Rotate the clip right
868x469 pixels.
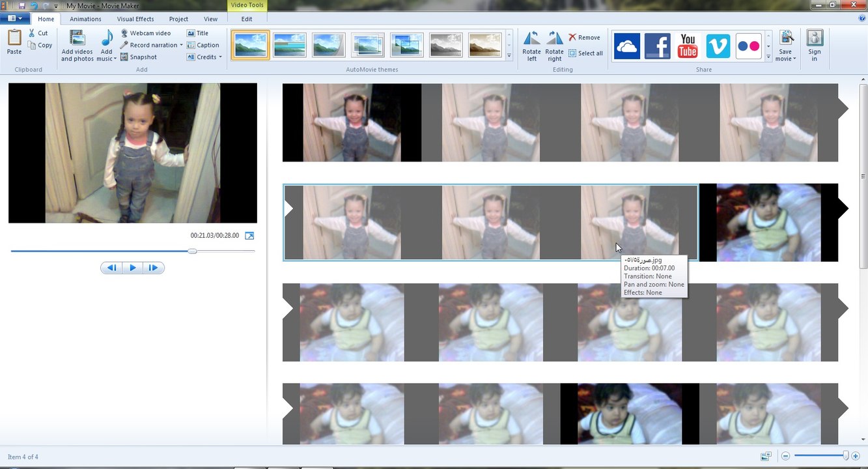click(x=554, y=46)
